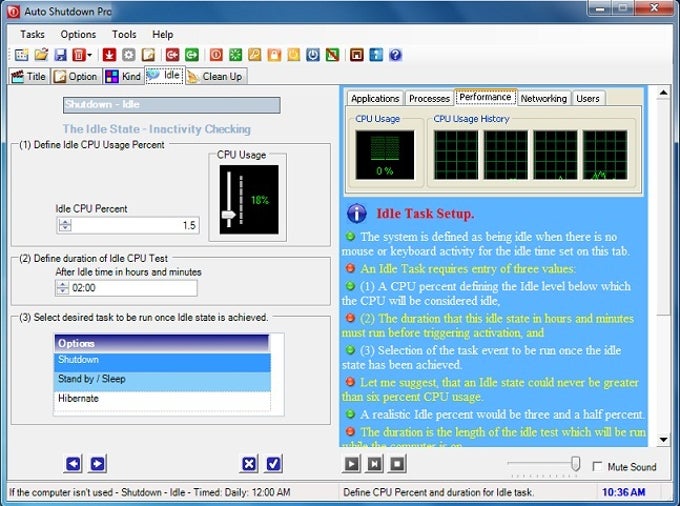Open the delete icon's dropdown arrow
Screen dimensions: 680x506
[89, 55]
